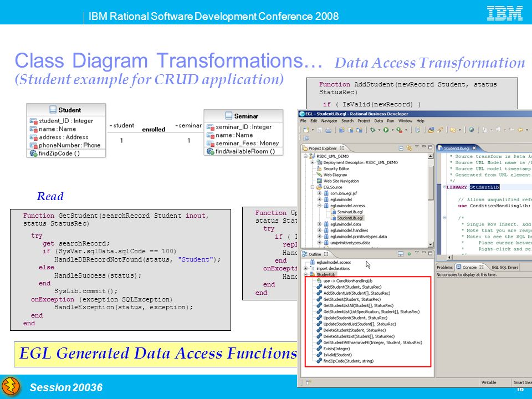Select Exists(Integer) in Outline
532x399 pixels.
336,349
